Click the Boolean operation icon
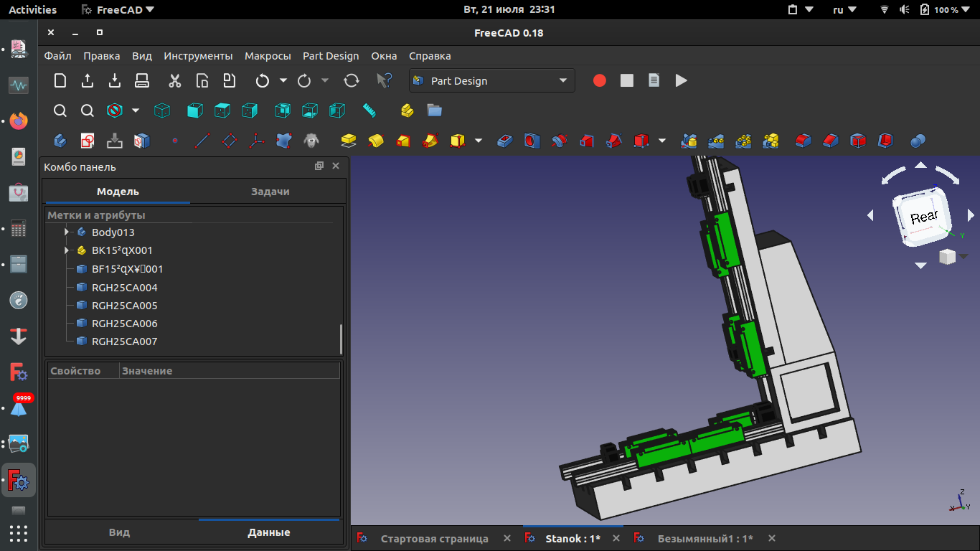The width and height of the screenshot is (980, 551). 918,141
